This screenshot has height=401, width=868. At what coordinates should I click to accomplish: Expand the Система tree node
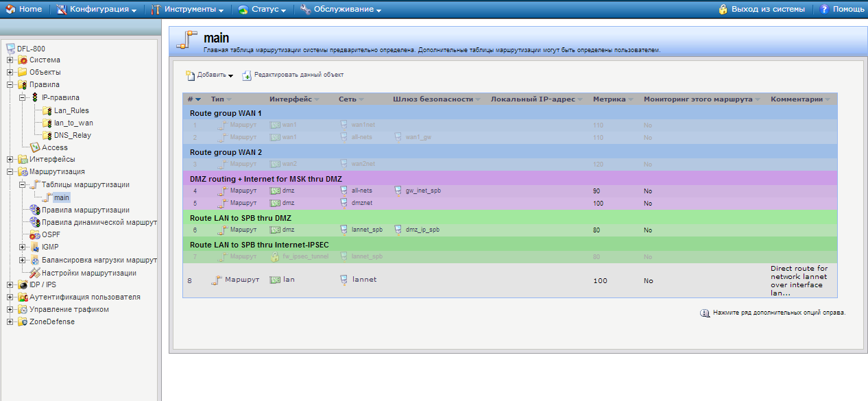(x=10, y=60)
